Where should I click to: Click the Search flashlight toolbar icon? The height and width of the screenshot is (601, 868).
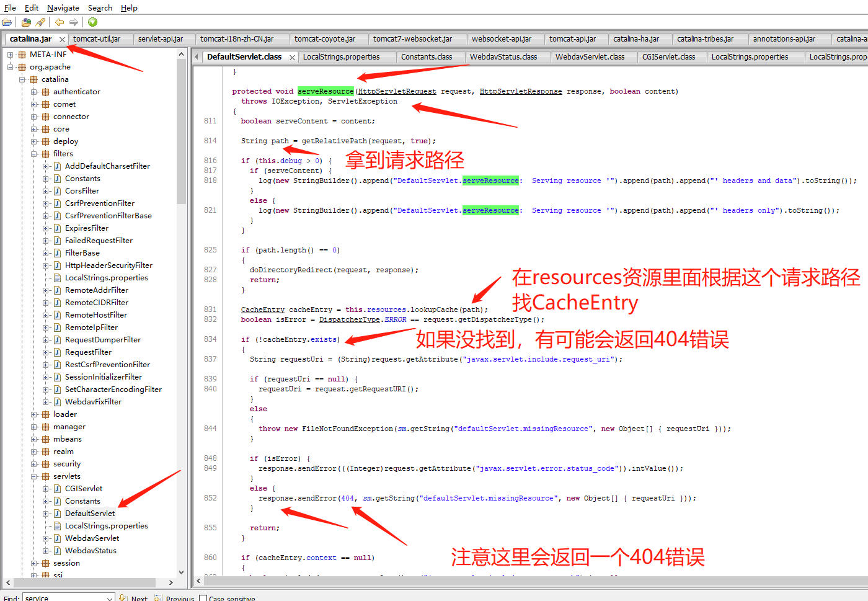click(40, 22)
